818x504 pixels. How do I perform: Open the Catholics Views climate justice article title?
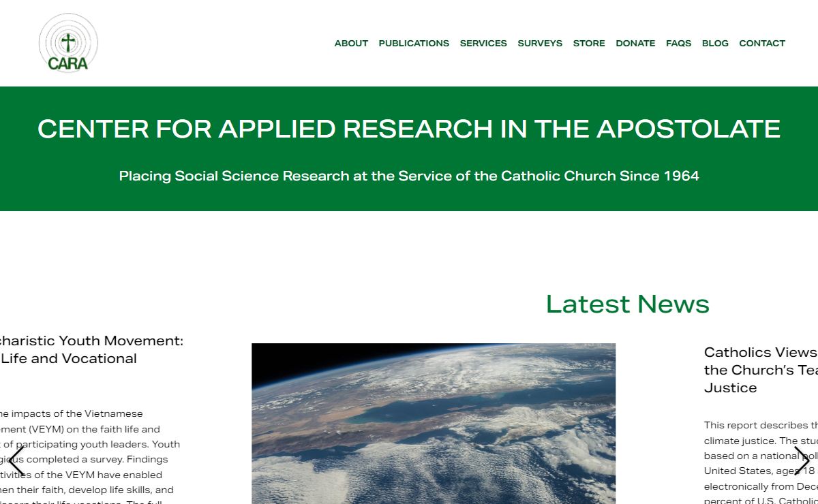pos(760,370)
